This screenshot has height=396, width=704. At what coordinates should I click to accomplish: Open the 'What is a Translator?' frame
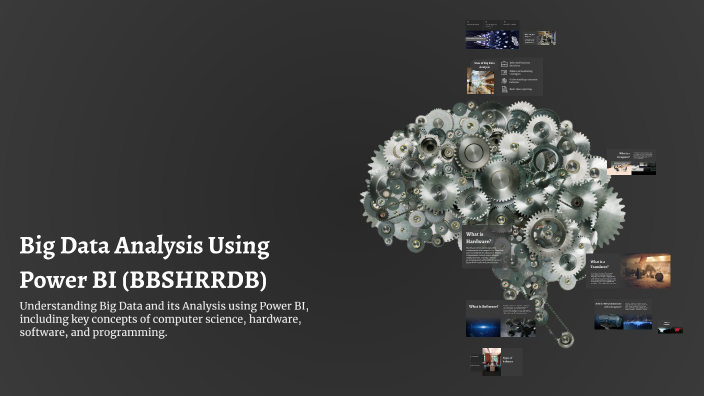(629, 271)
